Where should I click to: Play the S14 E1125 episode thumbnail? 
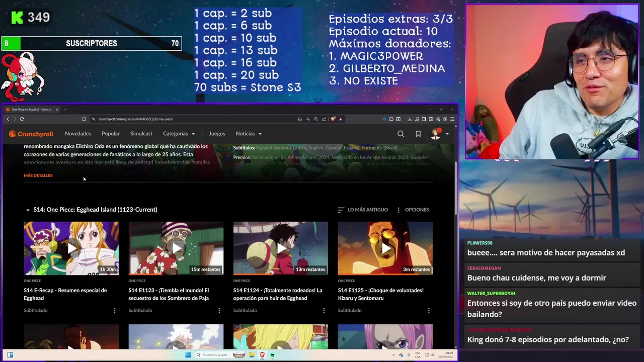[385, 248]
